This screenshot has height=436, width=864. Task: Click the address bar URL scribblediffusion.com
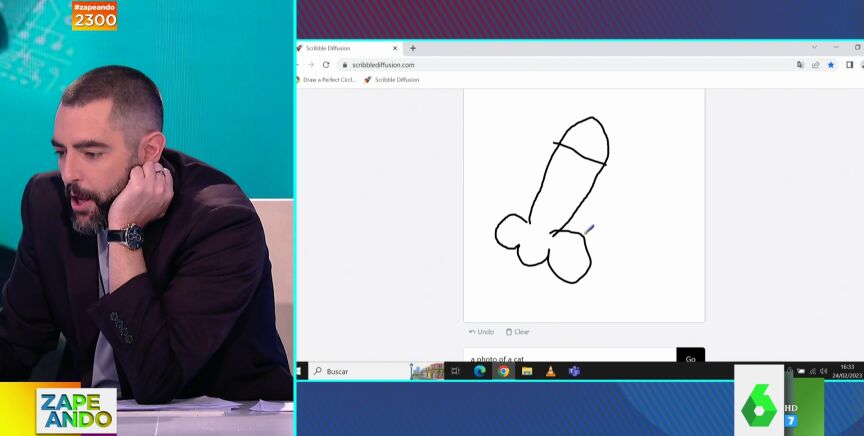pos(383,65)
